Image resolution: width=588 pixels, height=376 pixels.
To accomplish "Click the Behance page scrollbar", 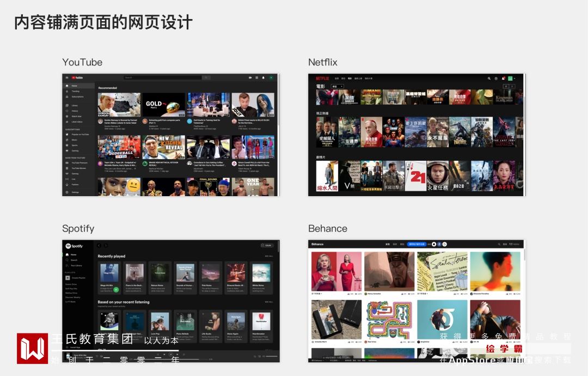I will tap(524, 255).
